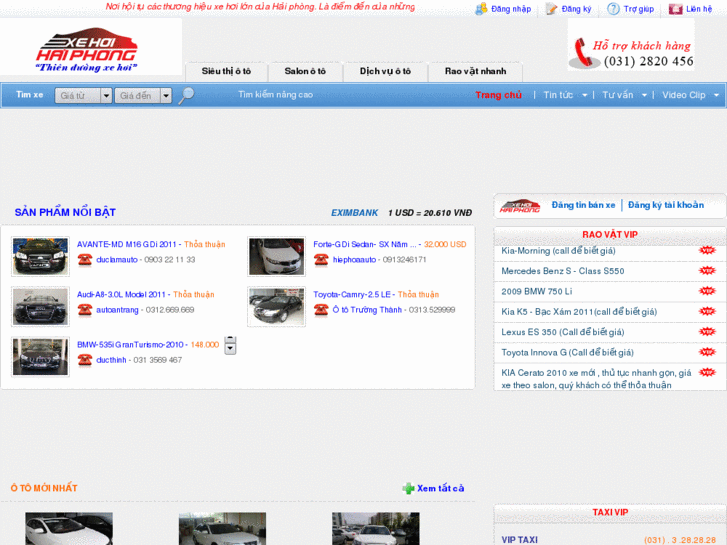The width and height of the screenshot is (727, 545).
Task: Click the Đăng ký tài khoản link
Action: pos(666,205)
